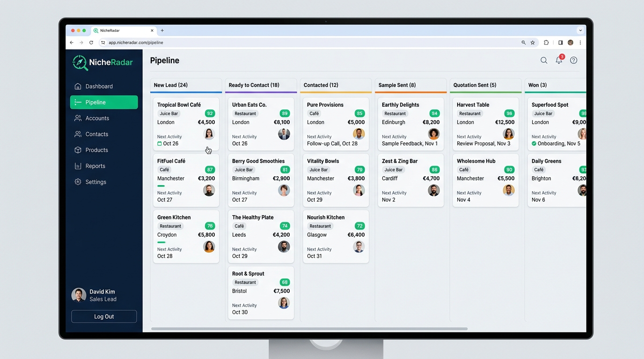644x359 pixels.
Task: Open the Dashboard sidebar item
Action: click(104, 86)
